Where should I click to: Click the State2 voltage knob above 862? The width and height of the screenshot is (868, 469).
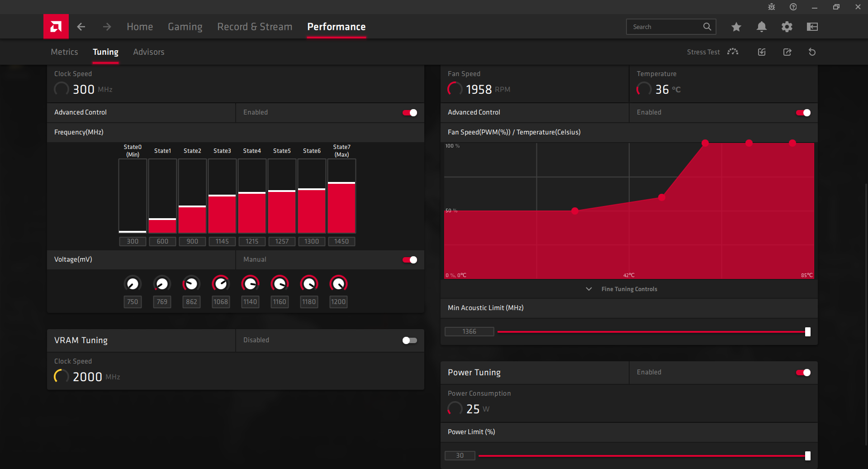[191, 284]
